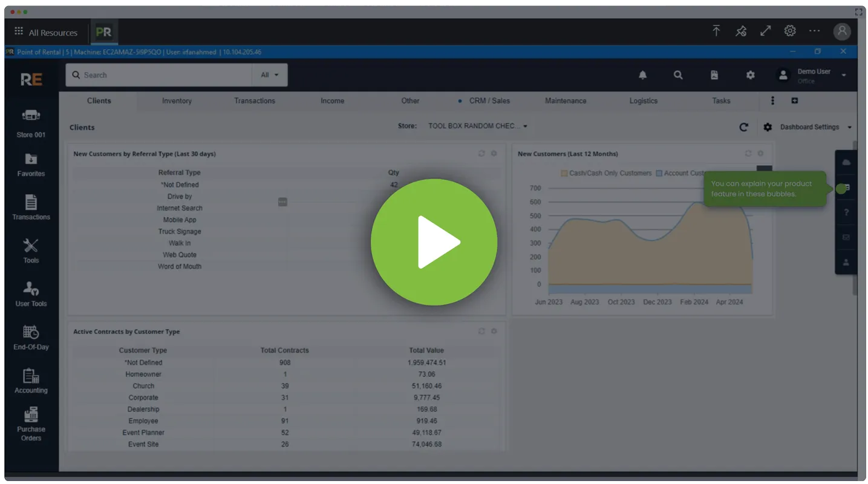This screenshot has width=868, height=484.
Task: Click the magnifier icon in app header
Action: pyautogui.click(x=678, y=75)
